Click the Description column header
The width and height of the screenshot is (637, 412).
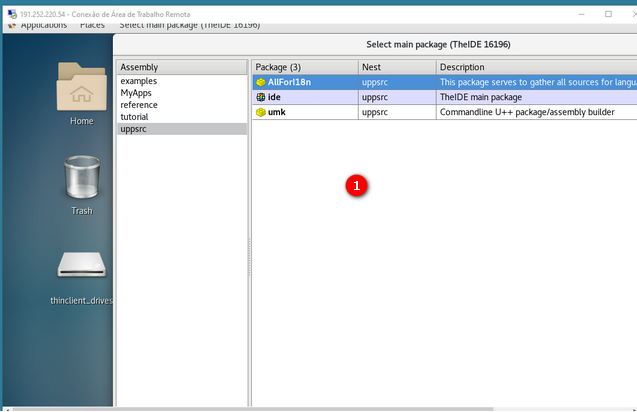click(x=535, y=67)
